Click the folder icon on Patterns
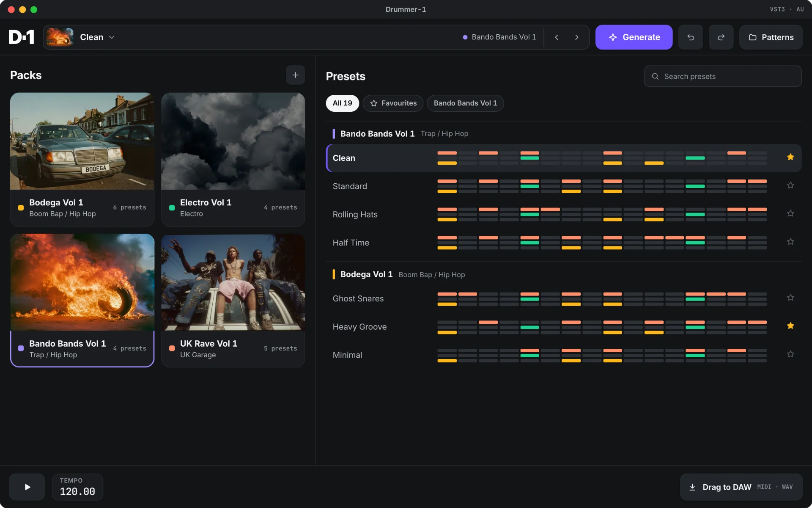This screenshot has width=812, height=508. click(753, 37)
